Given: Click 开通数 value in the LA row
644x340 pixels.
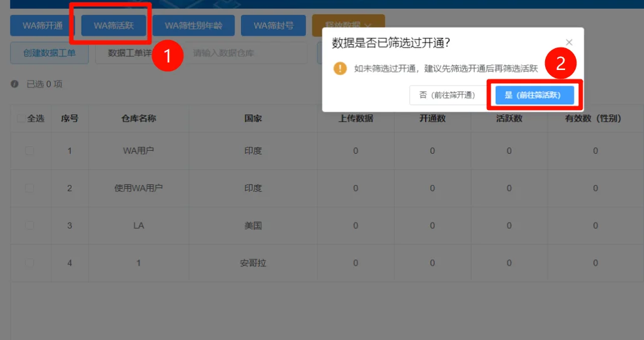Looking at the screenshot, I should coord(432,226).
